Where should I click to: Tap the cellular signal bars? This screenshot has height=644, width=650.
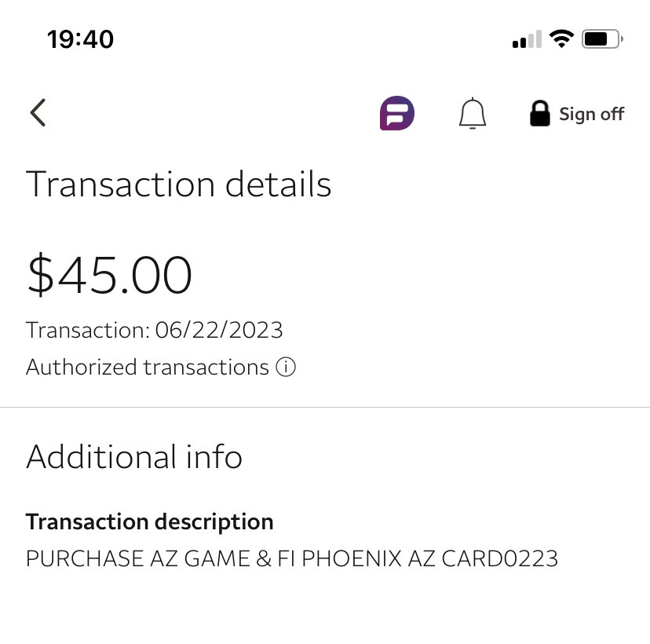[x=527, y=40]
